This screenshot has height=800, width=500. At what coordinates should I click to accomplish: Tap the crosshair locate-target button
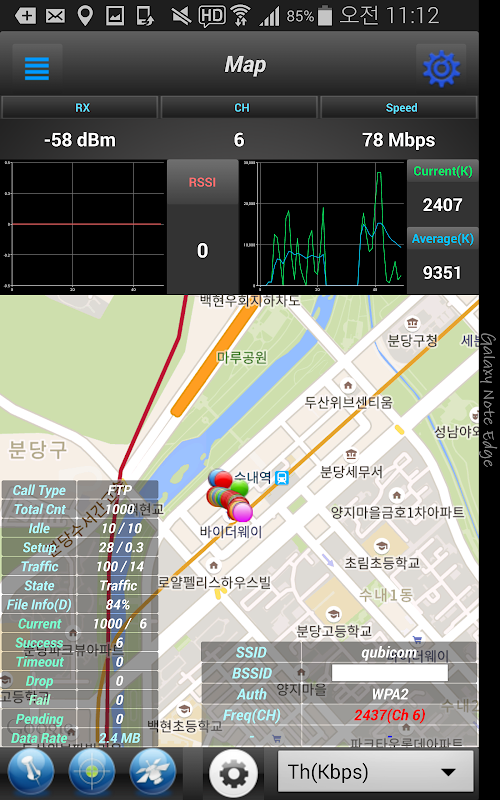tap(92, 771)
